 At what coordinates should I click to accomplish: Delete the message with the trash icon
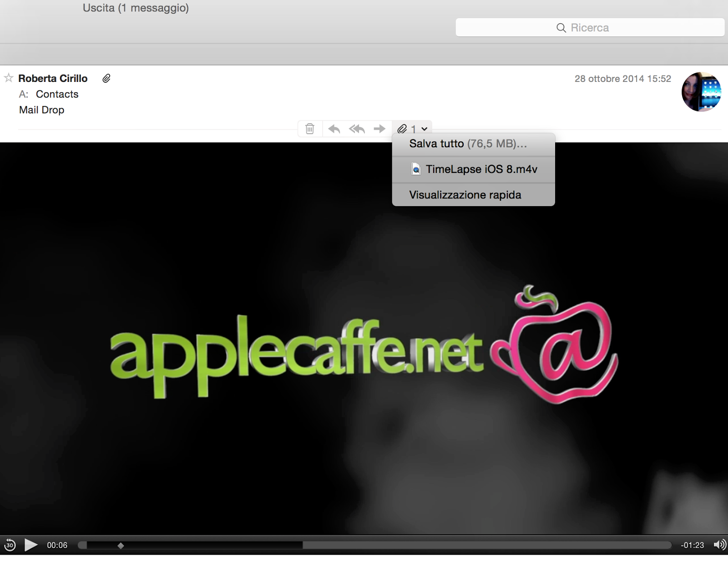(x=310, y=129)
